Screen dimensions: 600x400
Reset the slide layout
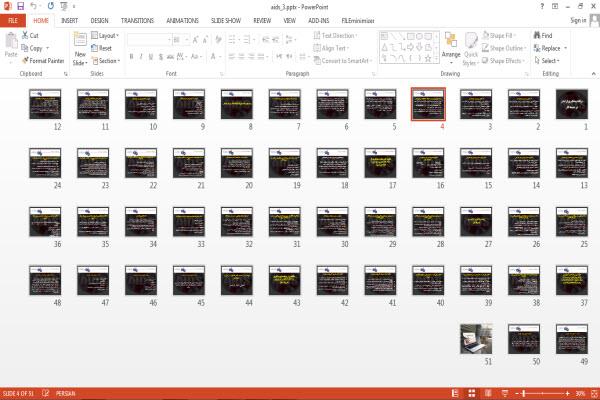102,48
